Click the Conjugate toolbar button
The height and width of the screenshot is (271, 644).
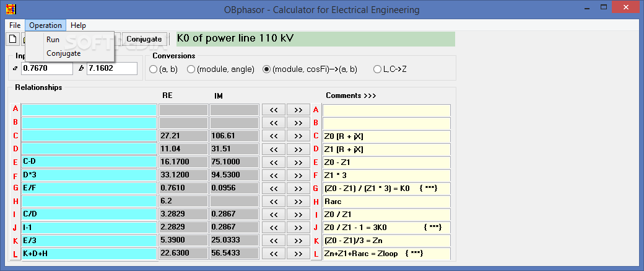144,39
